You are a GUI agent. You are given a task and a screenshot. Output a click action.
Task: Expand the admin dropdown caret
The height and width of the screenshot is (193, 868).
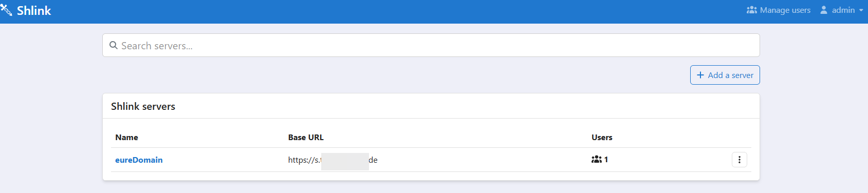861,10
